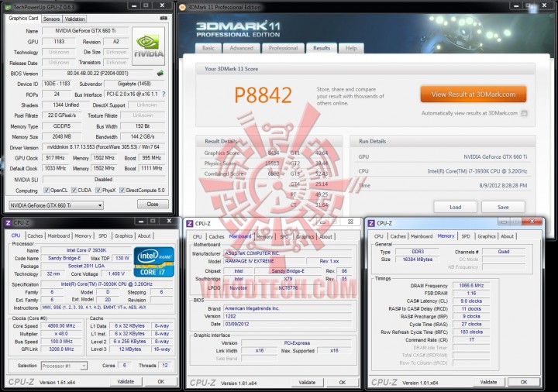Click the right CPU-Z window title icon

(x=371, y=223)
